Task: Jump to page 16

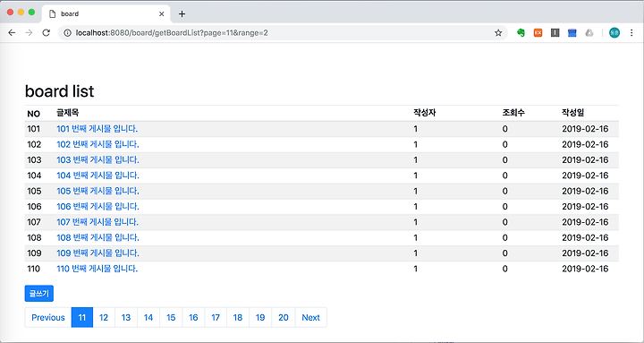Action: 193,318
